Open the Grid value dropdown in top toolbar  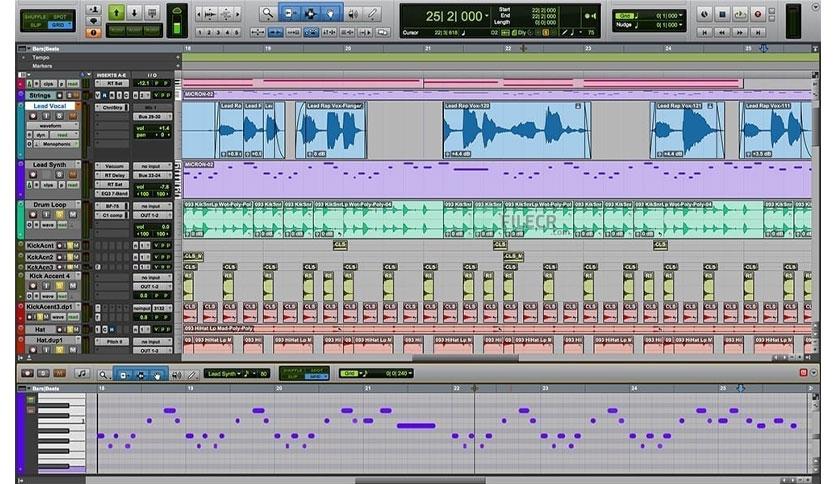pyautogui.click(x=681, y=16)
